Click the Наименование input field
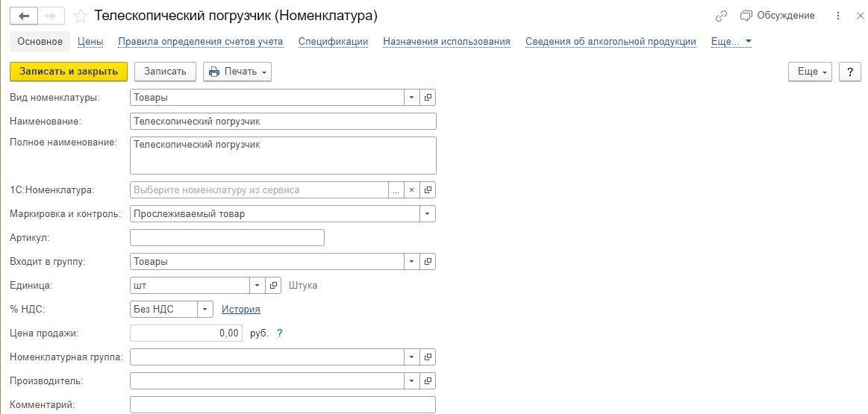The height and width of the screenshot is (414, 868). tap(283, 121)
